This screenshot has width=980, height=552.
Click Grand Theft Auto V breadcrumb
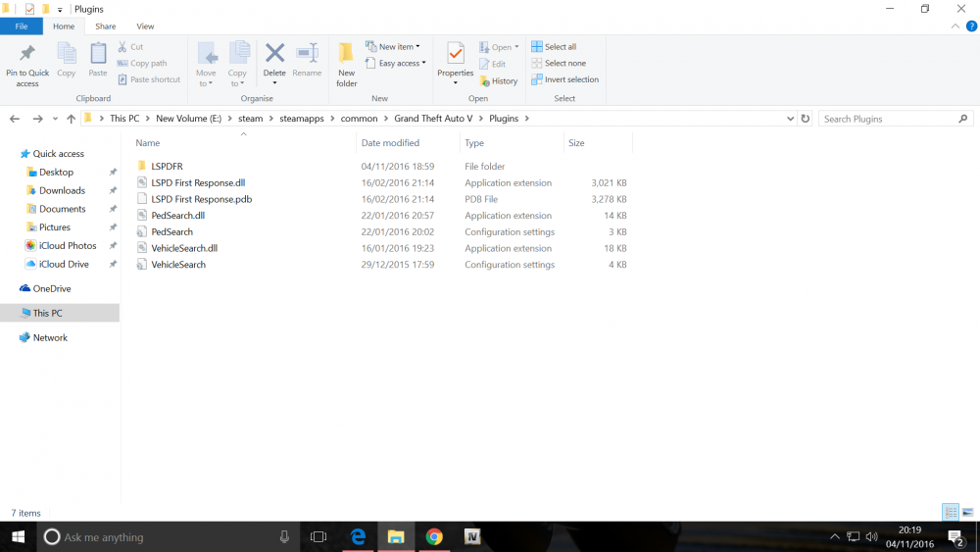(x=433, y=119)
